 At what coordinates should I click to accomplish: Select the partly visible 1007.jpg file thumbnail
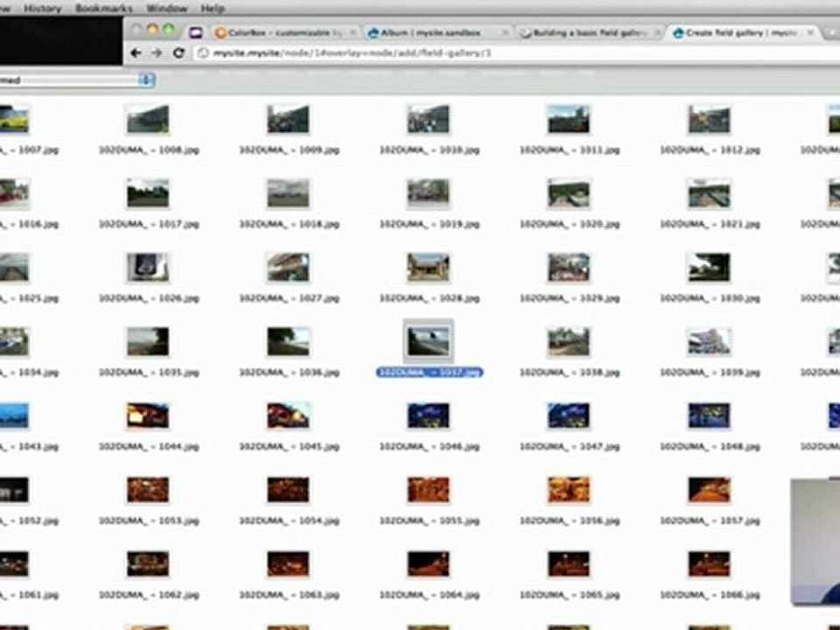click(15, 119)
